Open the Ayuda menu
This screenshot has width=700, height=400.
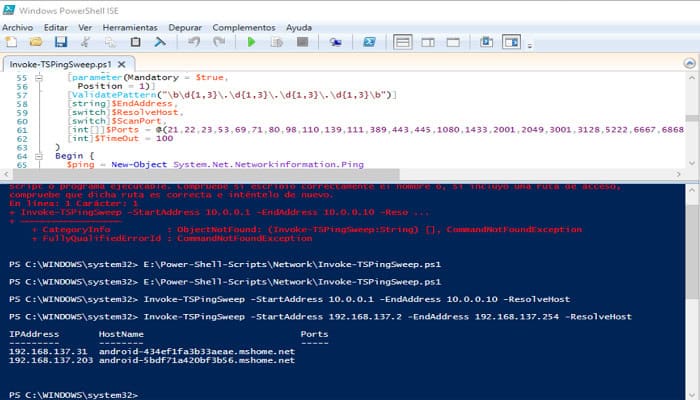click(299, 28)
